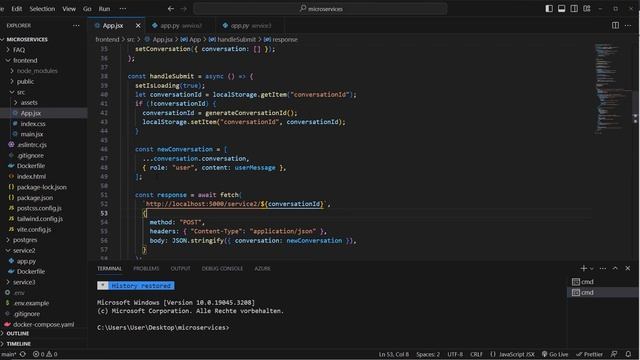The width and height of the screenshot is (640, 360).
Task: Toggle secondary sidebar layout icon
Action: point(574,9)
